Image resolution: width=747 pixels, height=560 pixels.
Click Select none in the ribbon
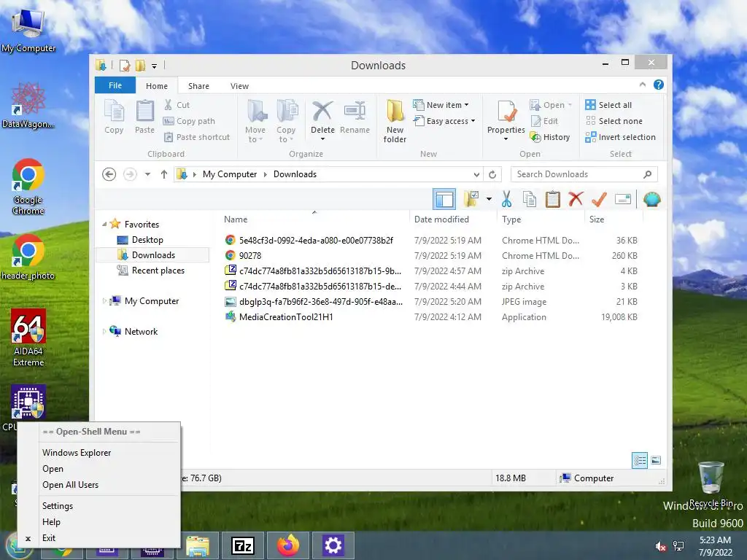click(x=614, y=121)
